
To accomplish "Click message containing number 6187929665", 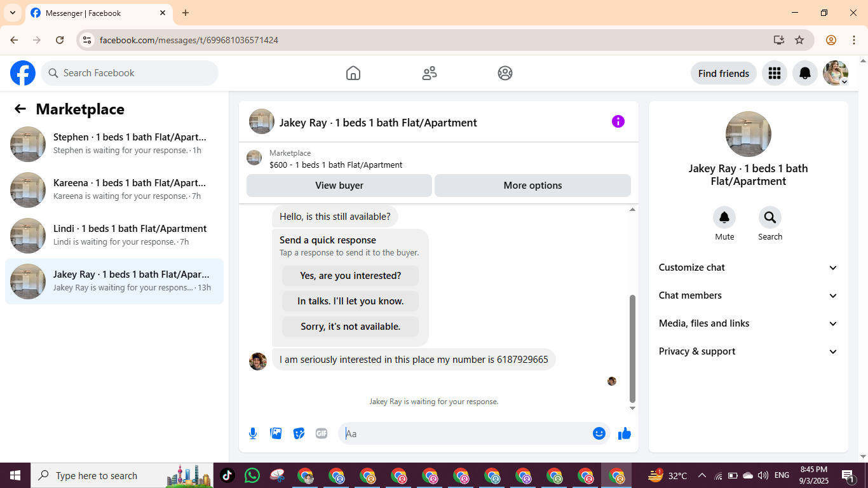I will click(x=414, y=360).
